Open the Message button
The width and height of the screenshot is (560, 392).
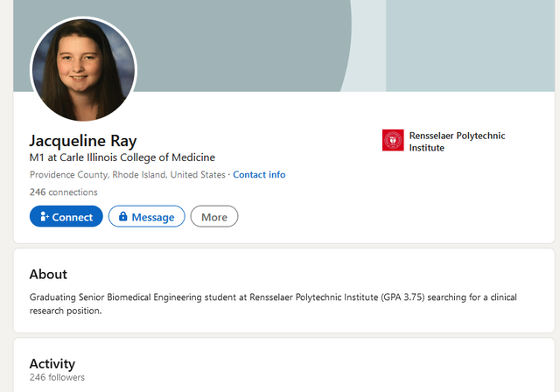coord(146,216)
